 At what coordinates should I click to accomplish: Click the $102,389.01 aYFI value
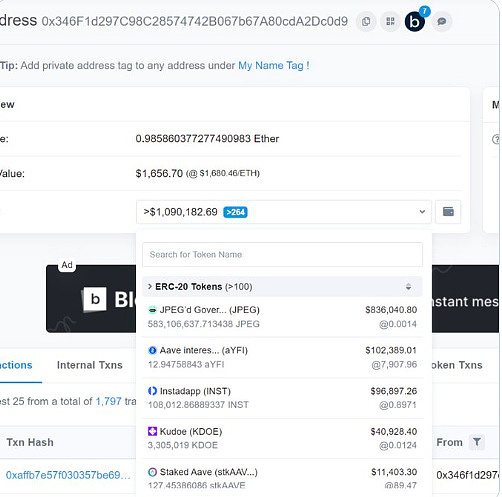point(391,350)
